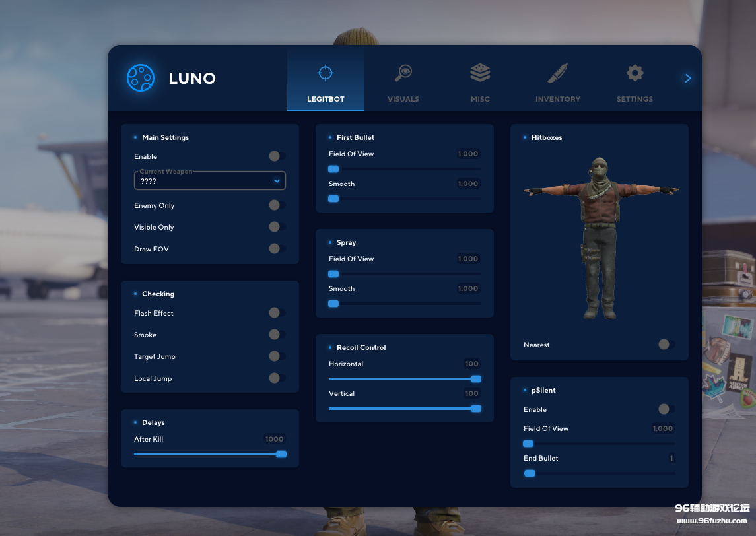This screenshot has height=536, width=756.
Task: Click the Current Weapon dropdown chevron arrow
Action: point(277,181)
